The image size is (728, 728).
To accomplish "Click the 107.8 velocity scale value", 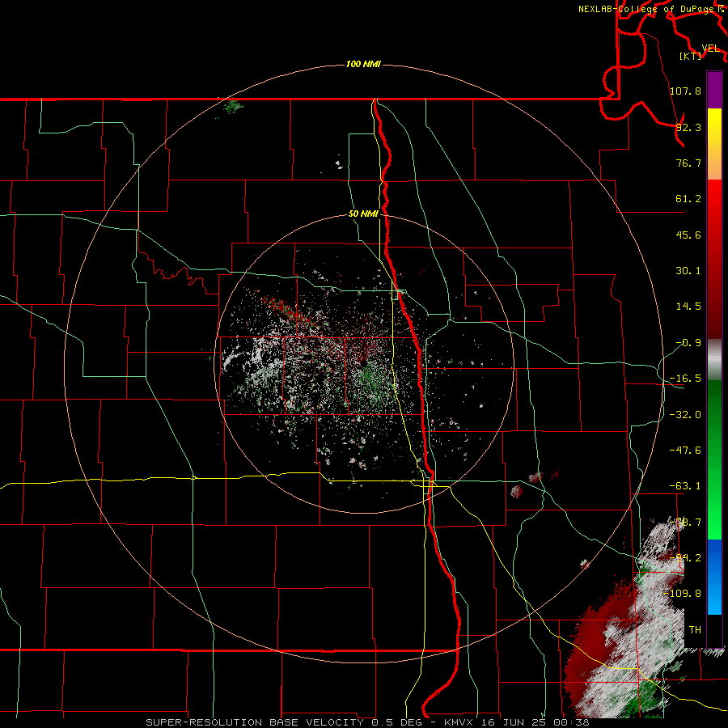I will [x=685, y=91].
